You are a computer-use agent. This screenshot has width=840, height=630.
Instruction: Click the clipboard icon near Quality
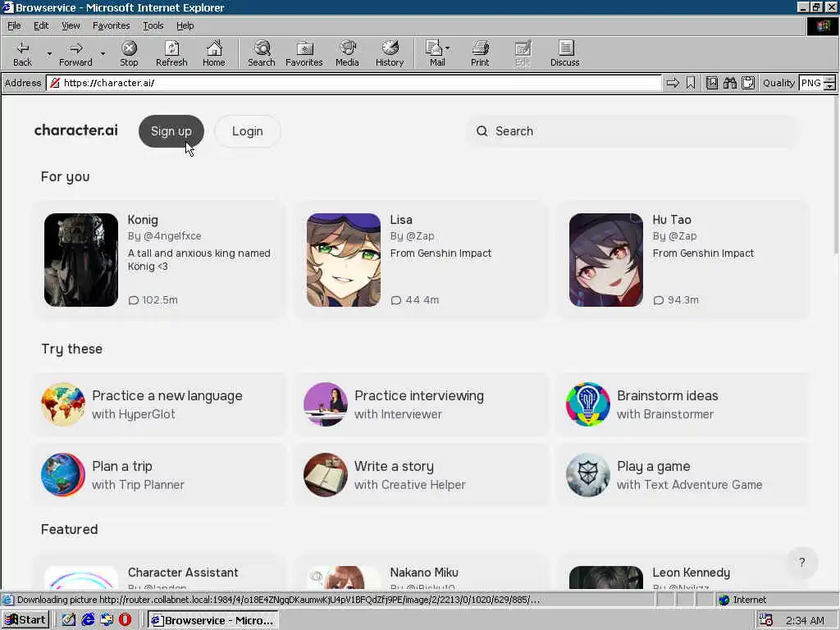point(748,83)
